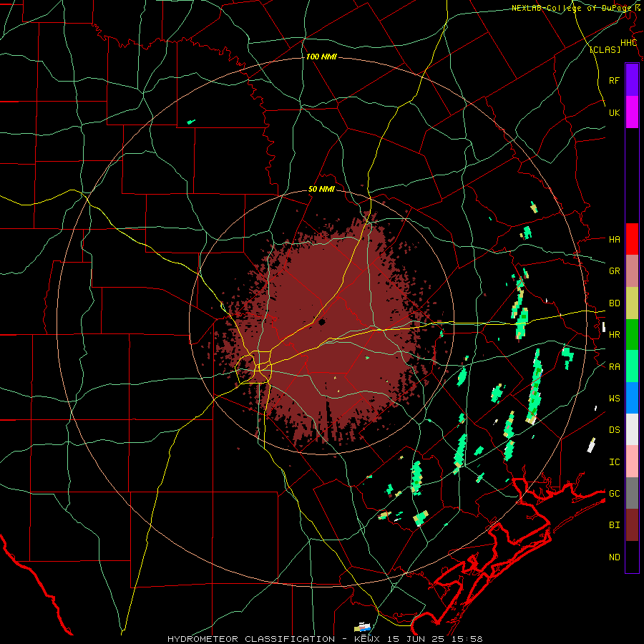Click the magenta UK legend color swatch
This screenshot has height=644, width=644.
click(x=632, y=112)
